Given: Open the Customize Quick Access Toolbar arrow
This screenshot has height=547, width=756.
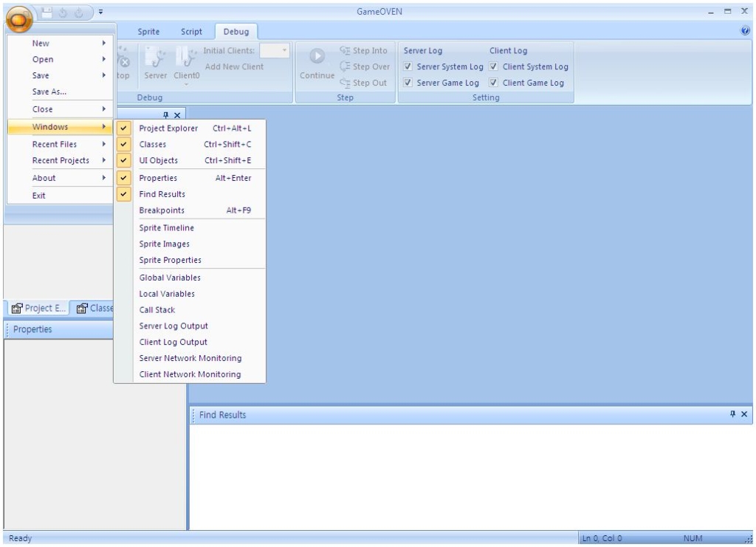Looking at the screenshot, I should (100, 12).
